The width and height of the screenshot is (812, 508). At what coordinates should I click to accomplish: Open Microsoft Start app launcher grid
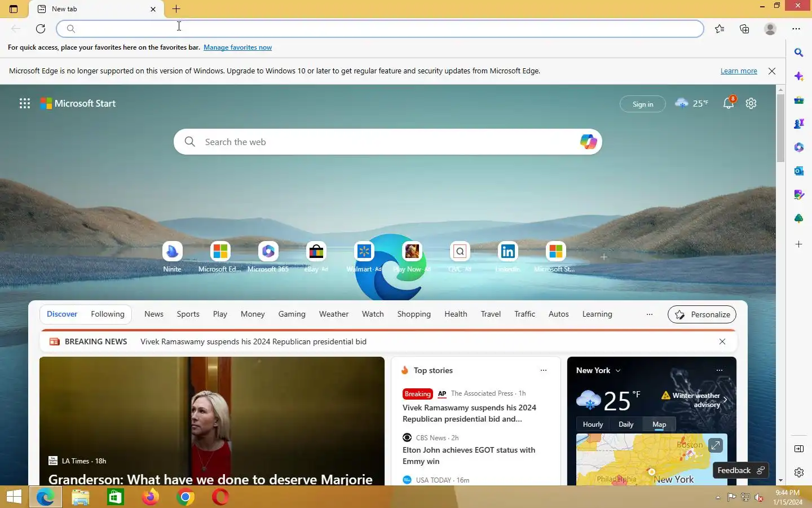point(25,103)
